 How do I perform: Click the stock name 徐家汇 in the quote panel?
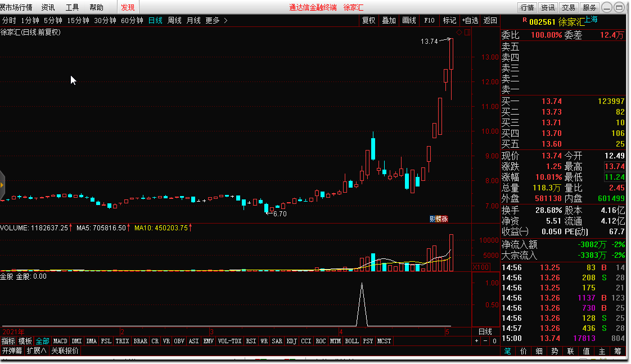tap(571, 22)
